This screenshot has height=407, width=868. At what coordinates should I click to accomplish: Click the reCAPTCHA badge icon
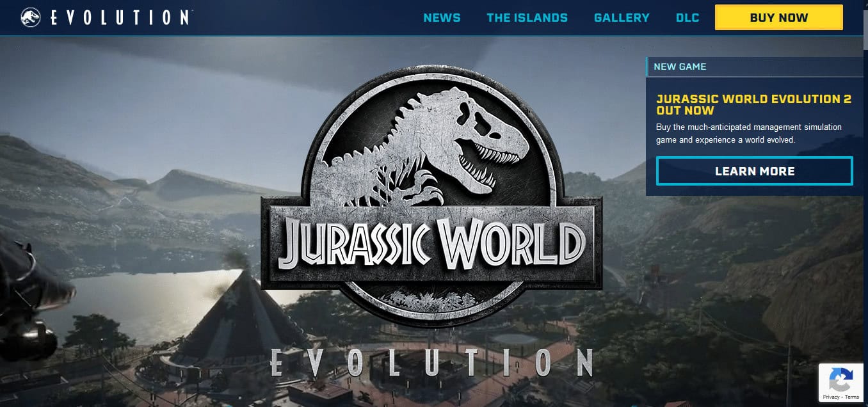click(x=840, y=380)
